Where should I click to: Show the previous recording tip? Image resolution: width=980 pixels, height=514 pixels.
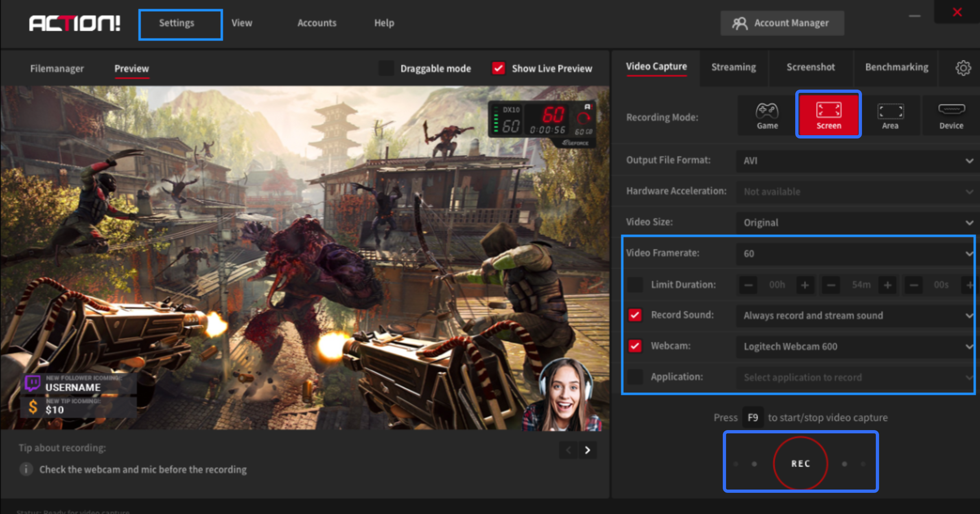(568, 450)
